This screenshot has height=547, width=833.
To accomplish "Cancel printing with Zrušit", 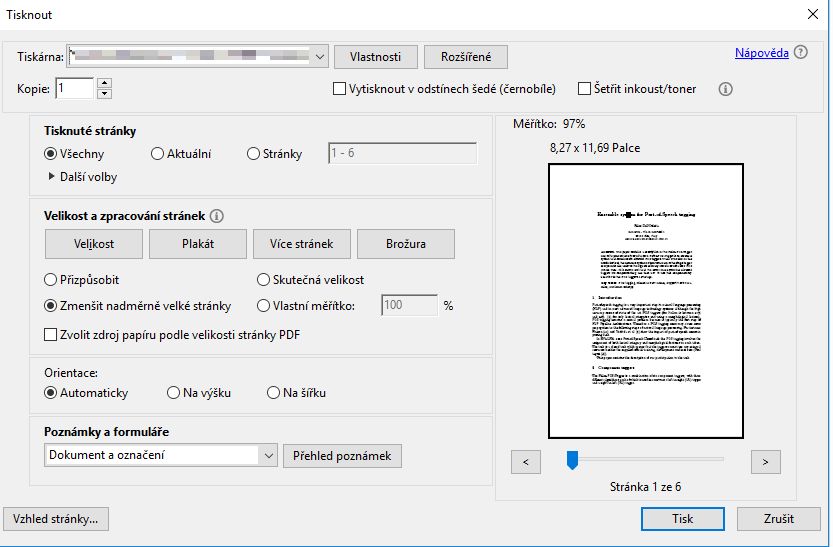I will [779, 519].
